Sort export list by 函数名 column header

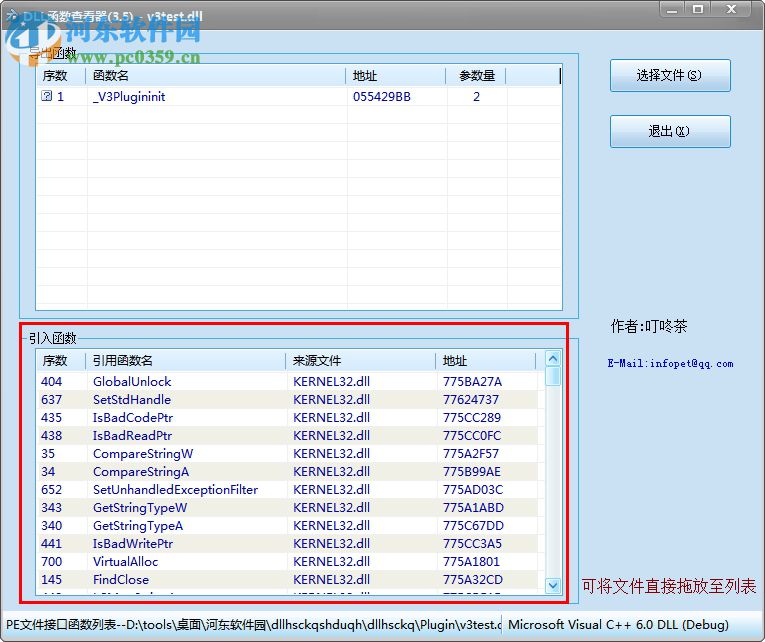coord(216,76)
